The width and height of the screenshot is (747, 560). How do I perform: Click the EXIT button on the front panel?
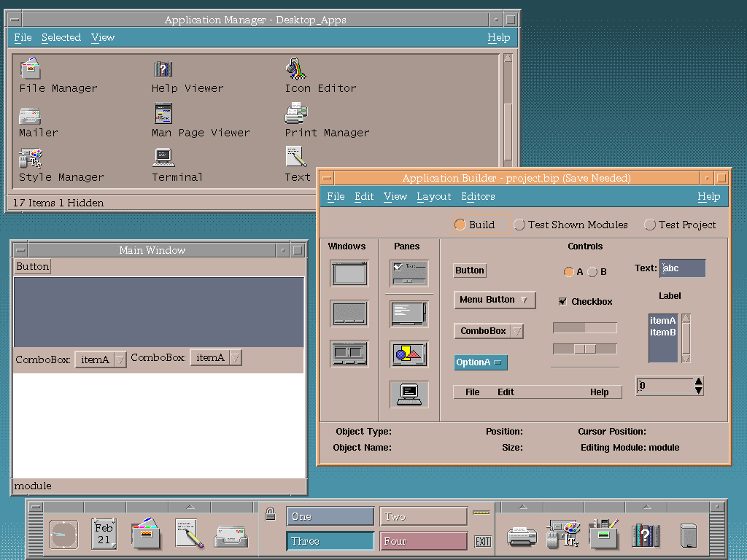(483, 541)
